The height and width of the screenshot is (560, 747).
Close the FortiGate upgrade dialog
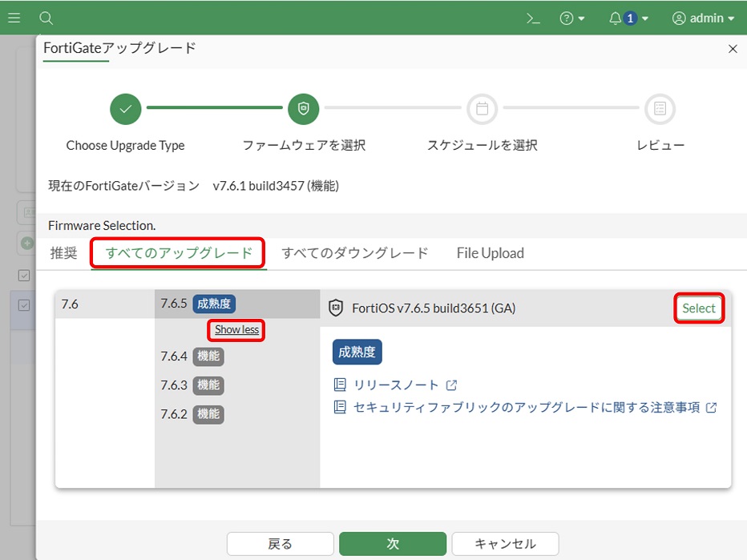[x=732, y=49]
